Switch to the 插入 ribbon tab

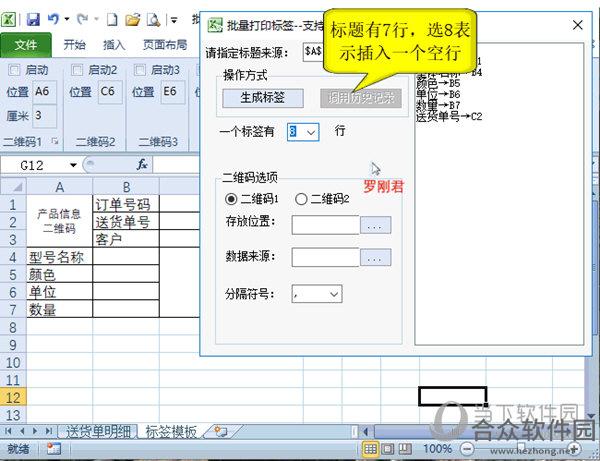click(114, 45)
